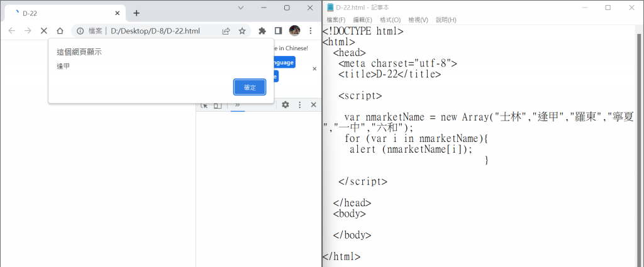This screenshot has width=644, height=267.
Task: Click the 逢甲 message in the alert
Action: click(x=64, y=66)
